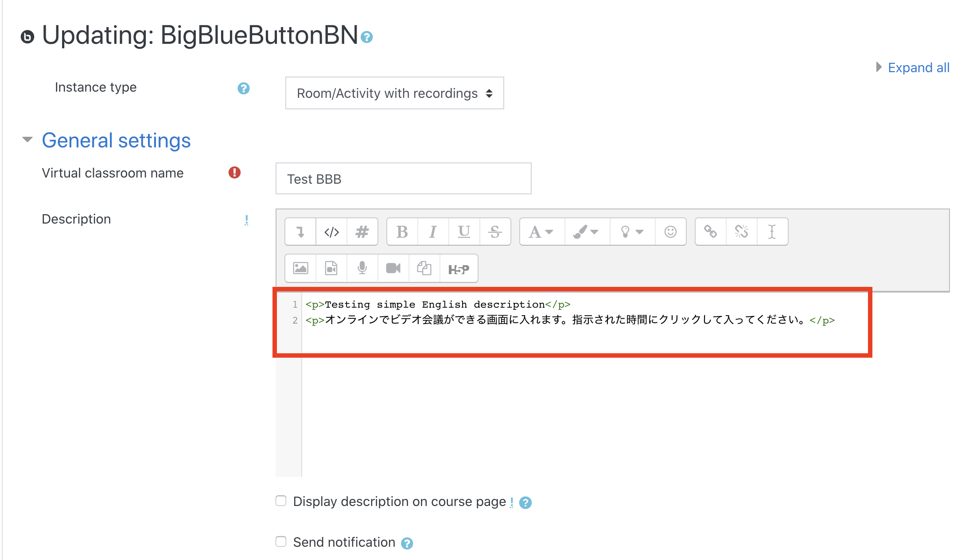This screenshot has height=560, width=965.
Task: Toggle the toolbar expand arrow icon
Action: click(x=300, y=232)
